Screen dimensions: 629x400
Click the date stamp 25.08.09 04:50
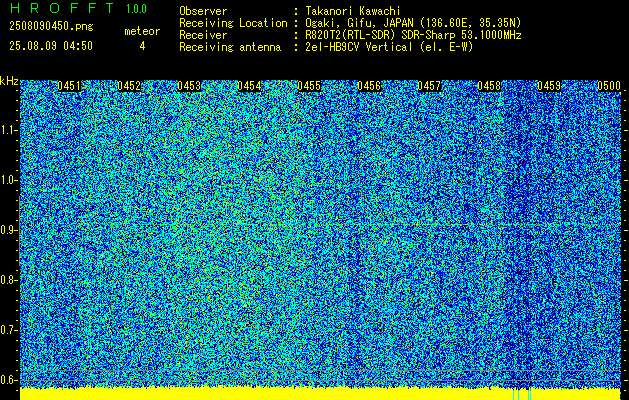click(x=51, y=46)
